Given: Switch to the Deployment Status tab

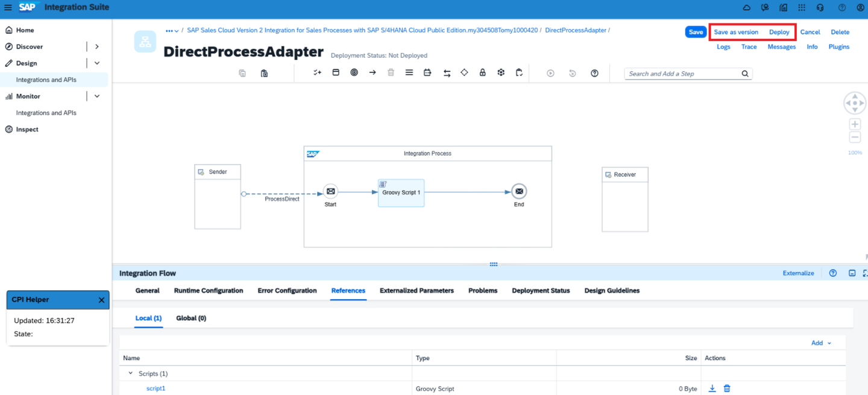Looking at the screenshot, I should click(541, 291).
